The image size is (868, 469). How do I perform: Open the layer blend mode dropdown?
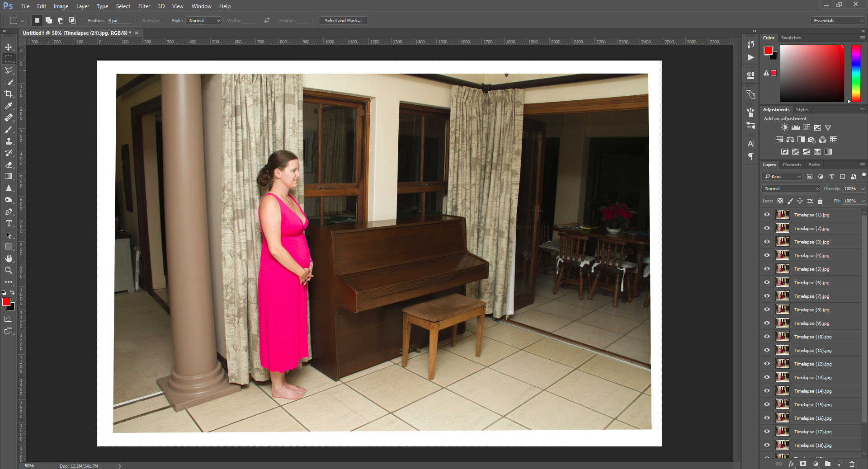click(791, 188)
